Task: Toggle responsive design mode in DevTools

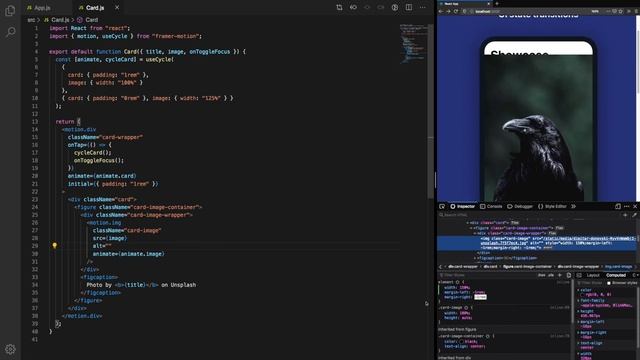Action: point(618,207)
